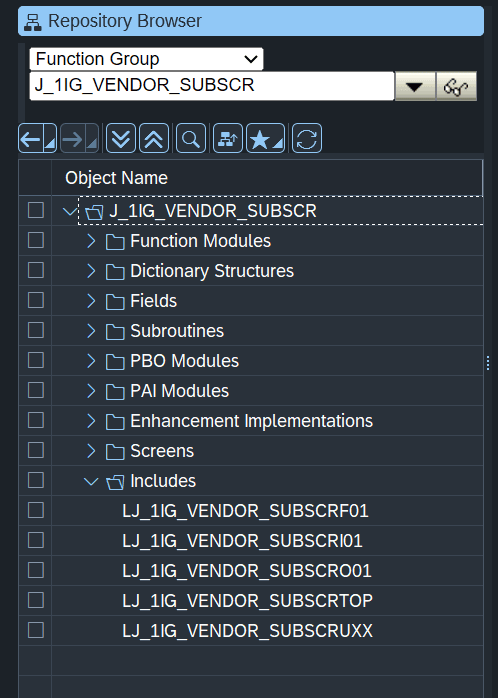Expand the Dictionary Structures folder
Viewport: 498px width, 698px height.
[x=91, y=271]
